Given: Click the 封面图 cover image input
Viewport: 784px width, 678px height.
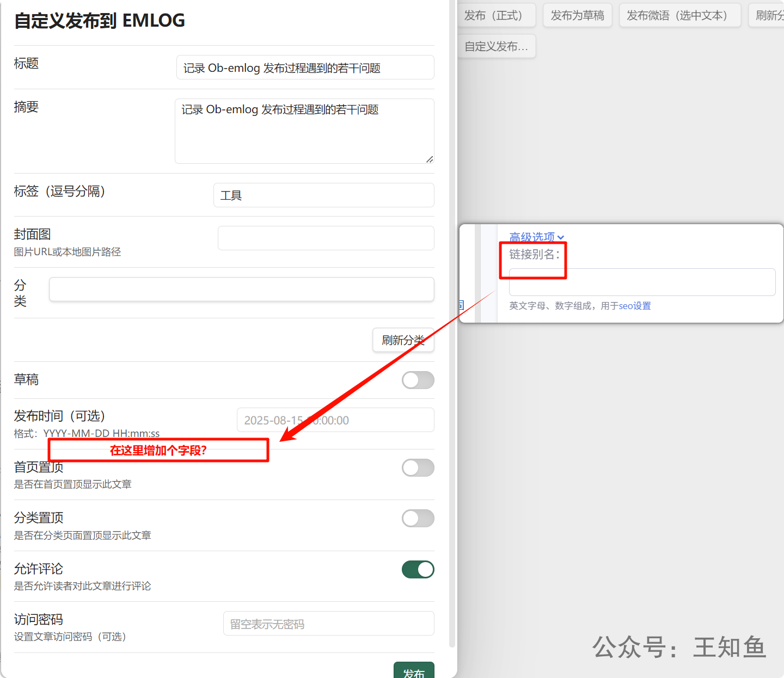Looking at the screenshot, I should pyautogui.click(x=326, y=238).
